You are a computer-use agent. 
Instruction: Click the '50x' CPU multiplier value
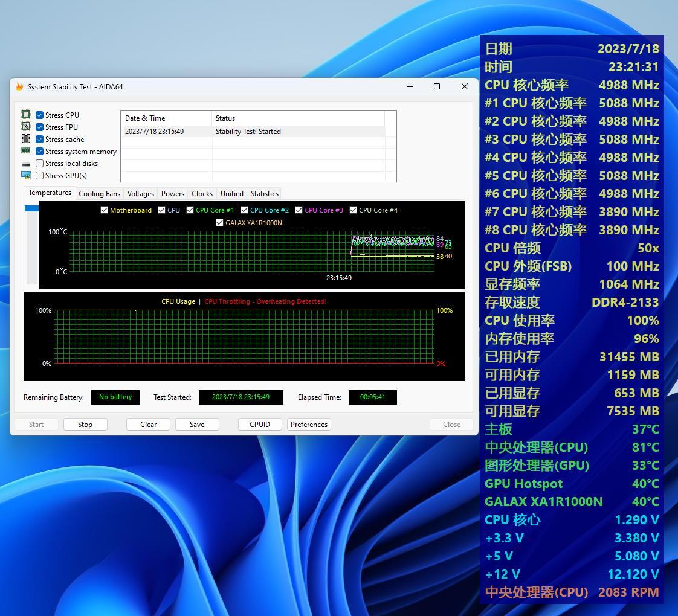tap(648, 248)
